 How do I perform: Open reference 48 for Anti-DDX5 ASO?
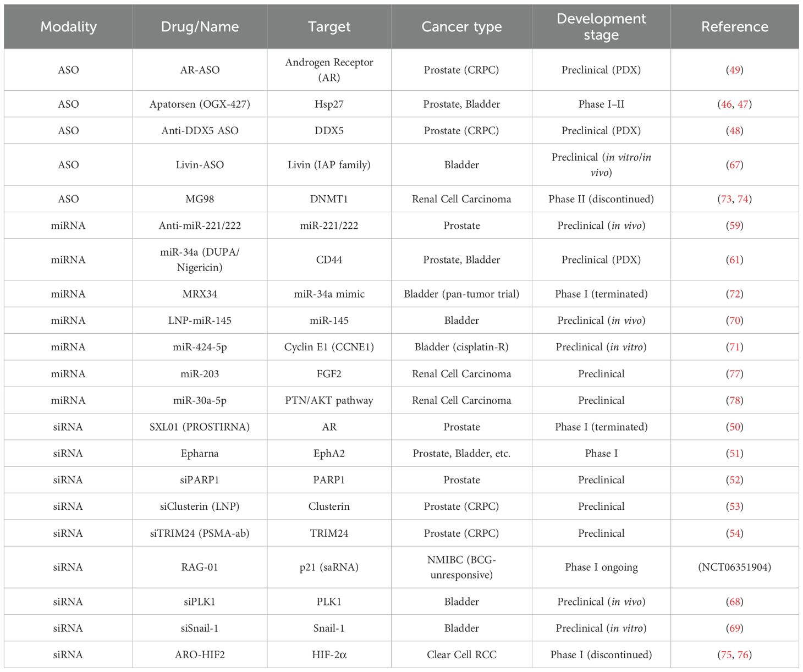[x=735, y=130]
